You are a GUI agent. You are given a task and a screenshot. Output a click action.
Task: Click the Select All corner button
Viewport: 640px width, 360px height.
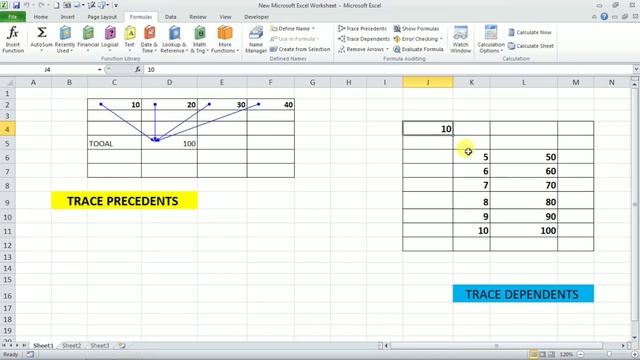[x=7, y=82]
